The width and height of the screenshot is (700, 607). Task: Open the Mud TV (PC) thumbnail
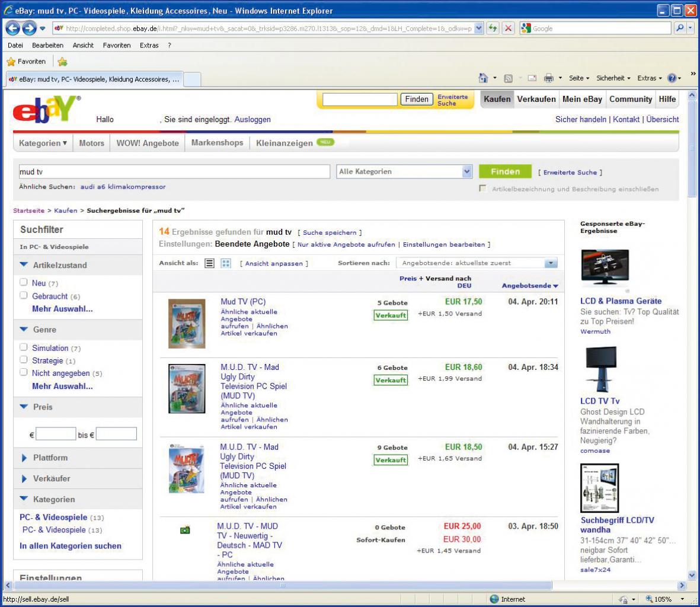coord(187,324)
